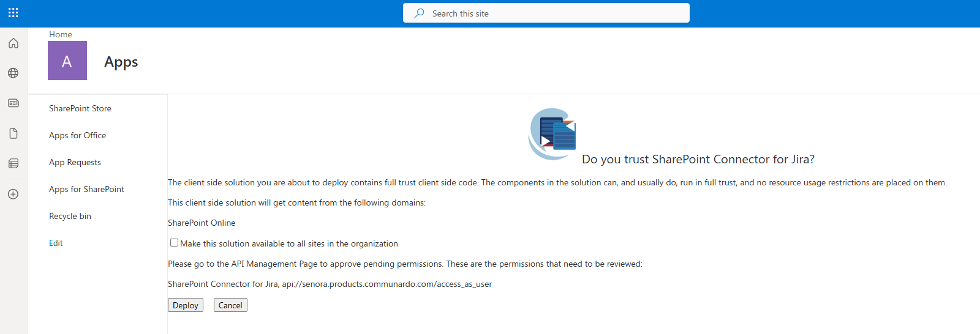Viewport: 980px width, 334px height.
Task: Open the Recycle bin
Action: (x=70, y=216)
